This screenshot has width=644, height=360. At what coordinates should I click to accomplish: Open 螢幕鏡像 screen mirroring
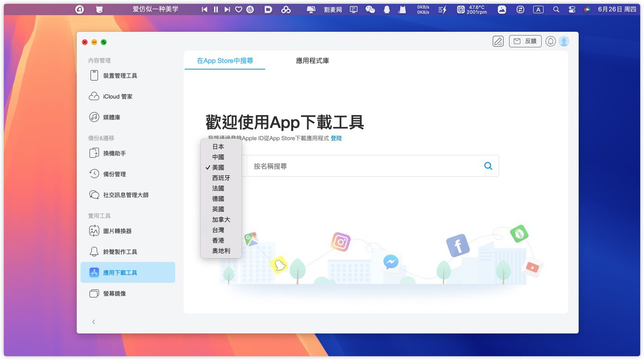(114, 294)
